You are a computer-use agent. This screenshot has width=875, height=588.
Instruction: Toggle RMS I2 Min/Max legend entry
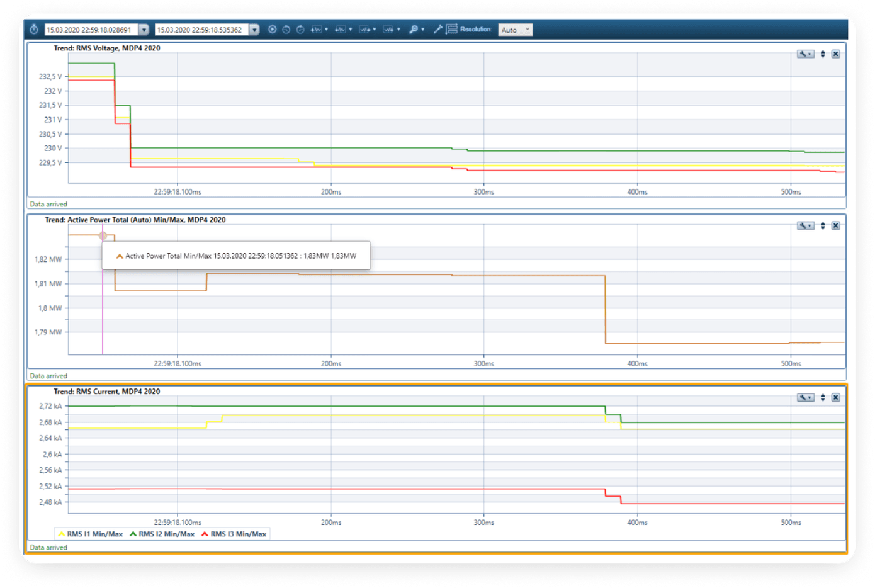(161, 534)
